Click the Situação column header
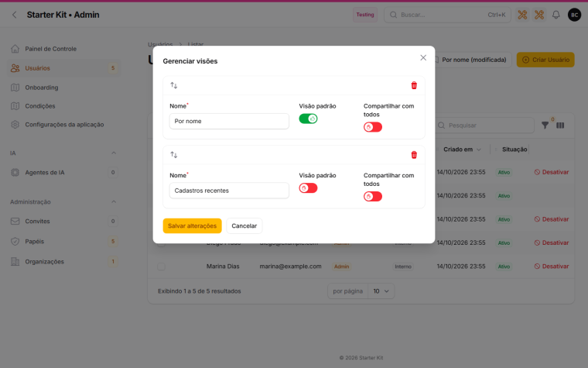 [x=514, y=150]
